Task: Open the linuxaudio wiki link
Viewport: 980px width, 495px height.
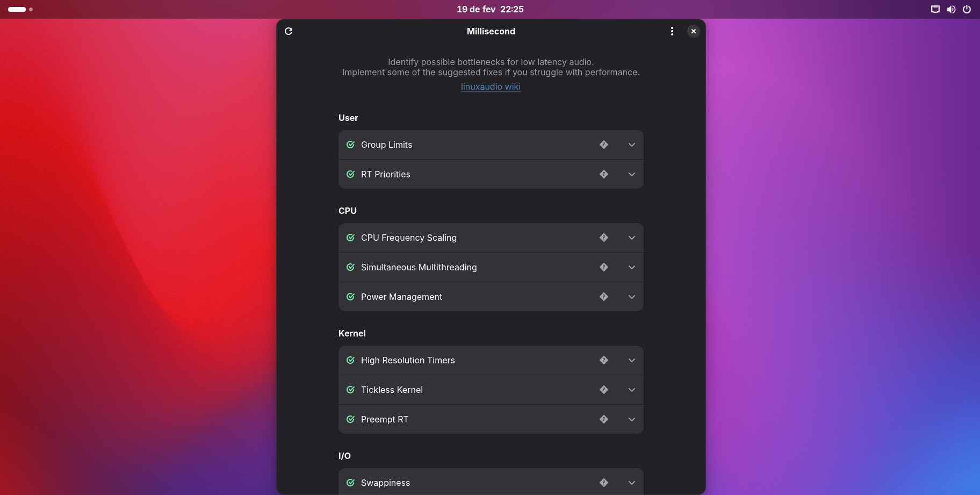Action: [x=491, y=87]
